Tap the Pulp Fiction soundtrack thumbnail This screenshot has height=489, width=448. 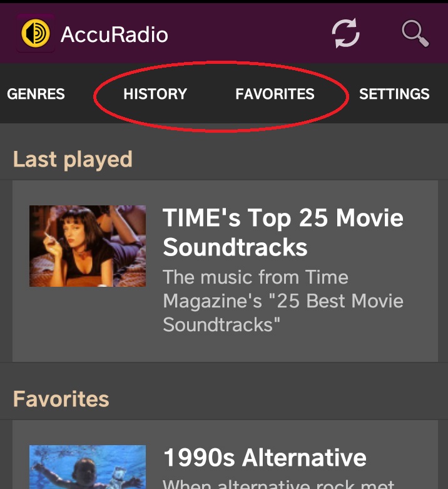(x=88, y=245)
